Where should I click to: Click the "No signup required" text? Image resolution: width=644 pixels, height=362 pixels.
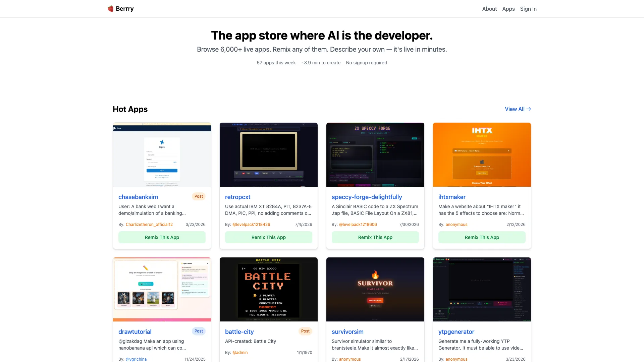[367, 63]
